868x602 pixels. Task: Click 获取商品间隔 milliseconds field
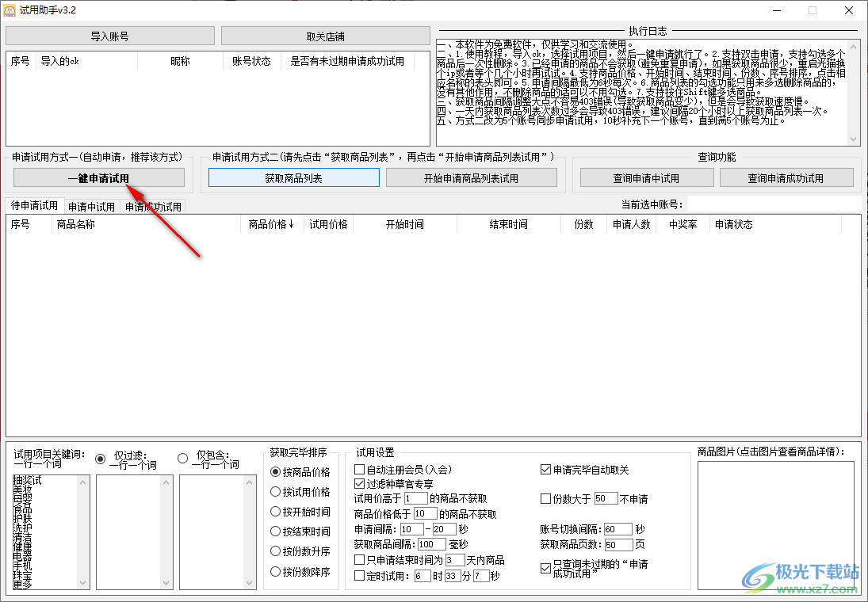coord(433,544)
